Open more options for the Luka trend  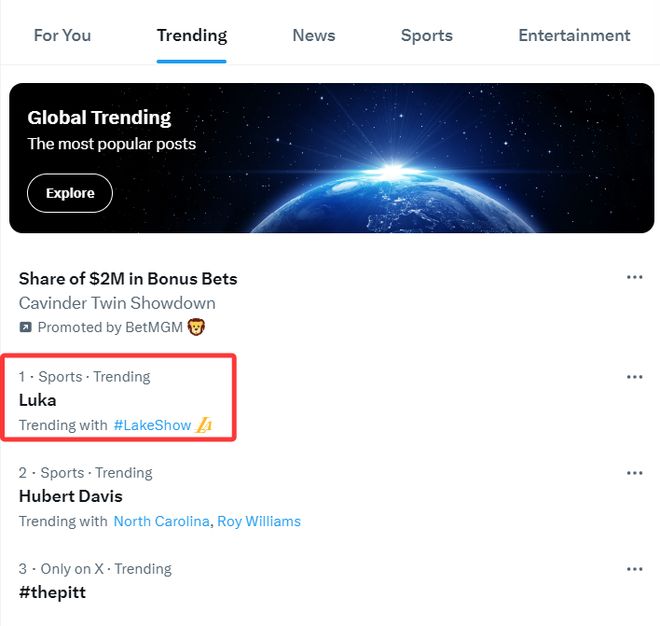pyautogui.click(x=634, y=377)
